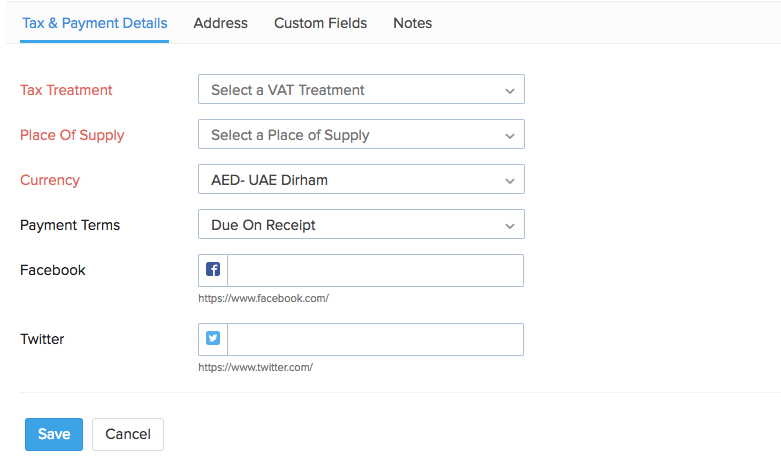Open the Custom Fields tab

[320, 23]
